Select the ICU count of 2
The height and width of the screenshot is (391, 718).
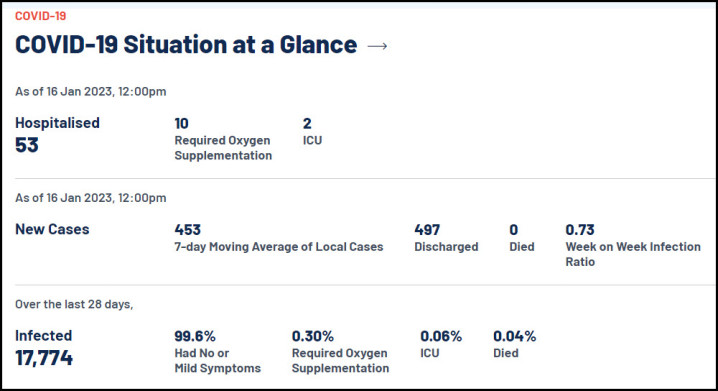click(x=307, y=124)
